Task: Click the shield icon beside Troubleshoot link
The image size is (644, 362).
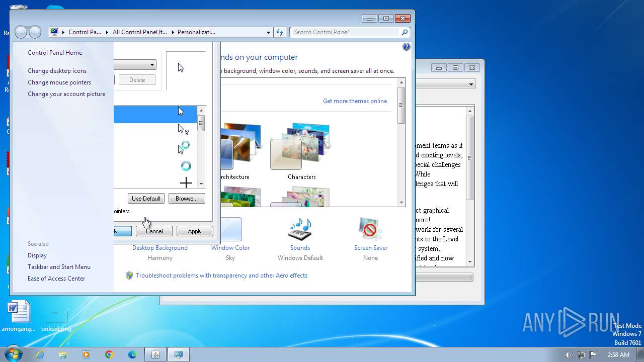Action: tap(129, 276)
